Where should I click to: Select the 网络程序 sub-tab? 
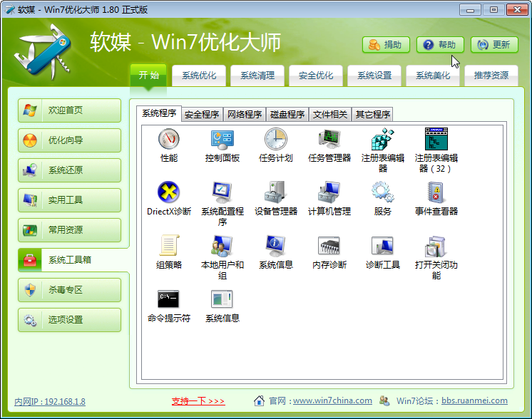click(245, 115)
